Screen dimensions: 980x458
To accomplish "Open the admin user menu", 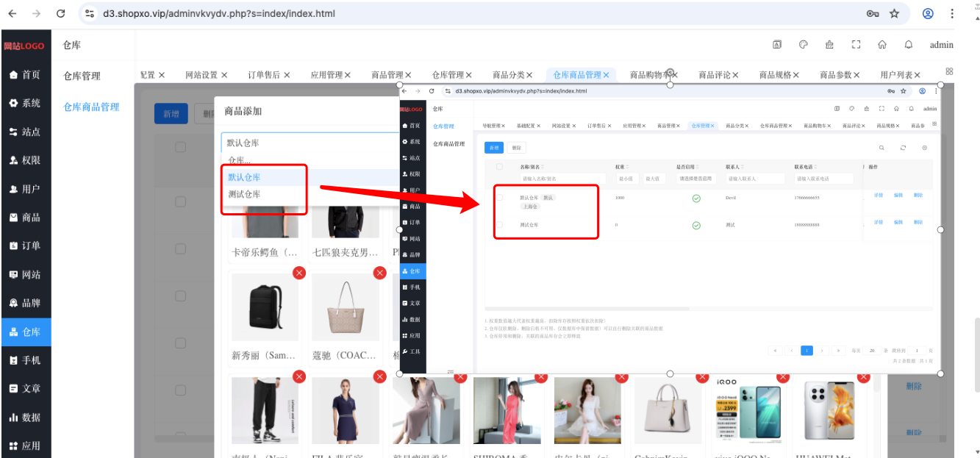I will 941,45.
